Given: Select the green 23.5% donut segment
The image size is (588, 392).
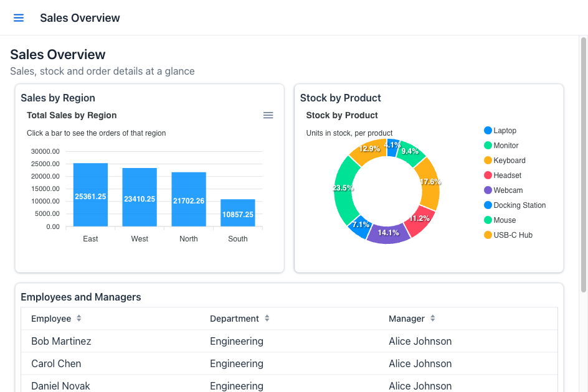Looking at the screenshot, I should point(343,187).
